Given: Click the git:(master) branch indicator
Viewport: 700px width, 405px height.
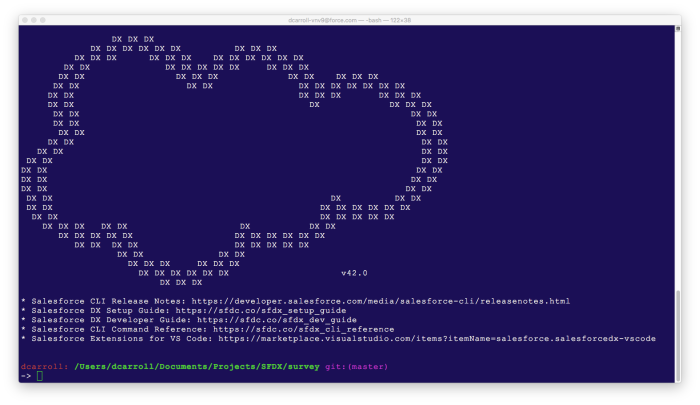Looking at the screenshot, I should pyautogui.click(x=356, y=367).
